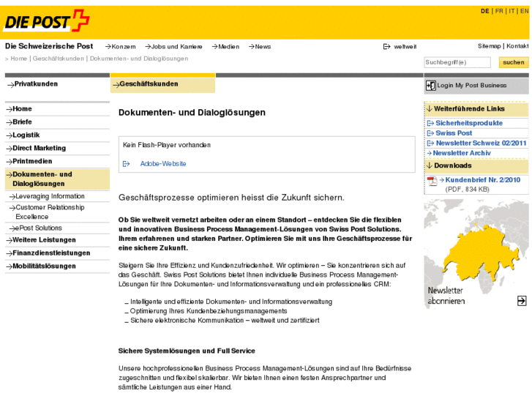Select the Geschäftskunden tab
Viewport: 532px width, 399px height.
[162, 84]
